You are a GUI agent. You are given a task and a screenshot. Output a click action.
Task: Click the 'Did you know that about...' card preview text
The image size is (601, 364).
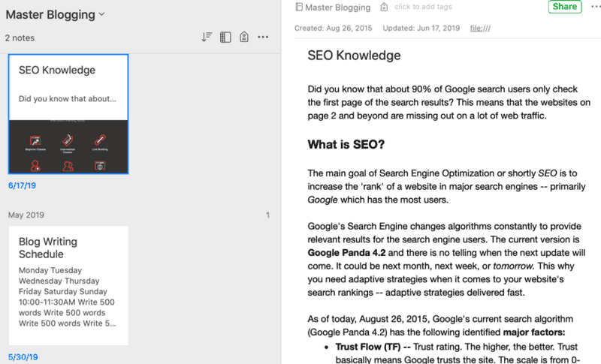point(68,99)
